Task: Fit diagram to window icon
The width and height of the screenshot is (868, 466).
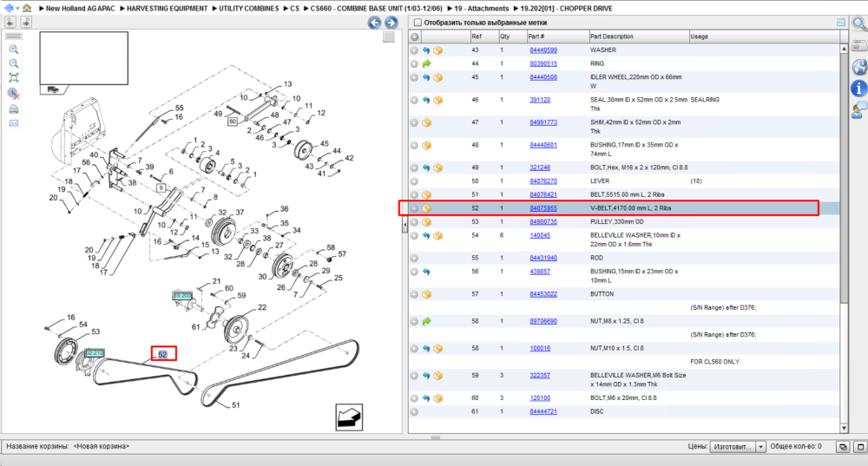Action: (x=14, y=77)
